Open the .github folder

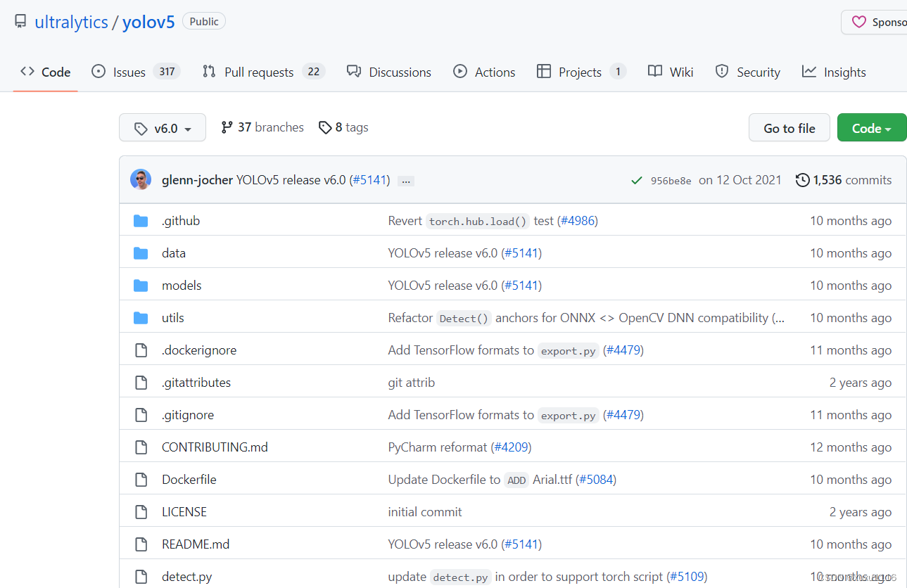181,221
